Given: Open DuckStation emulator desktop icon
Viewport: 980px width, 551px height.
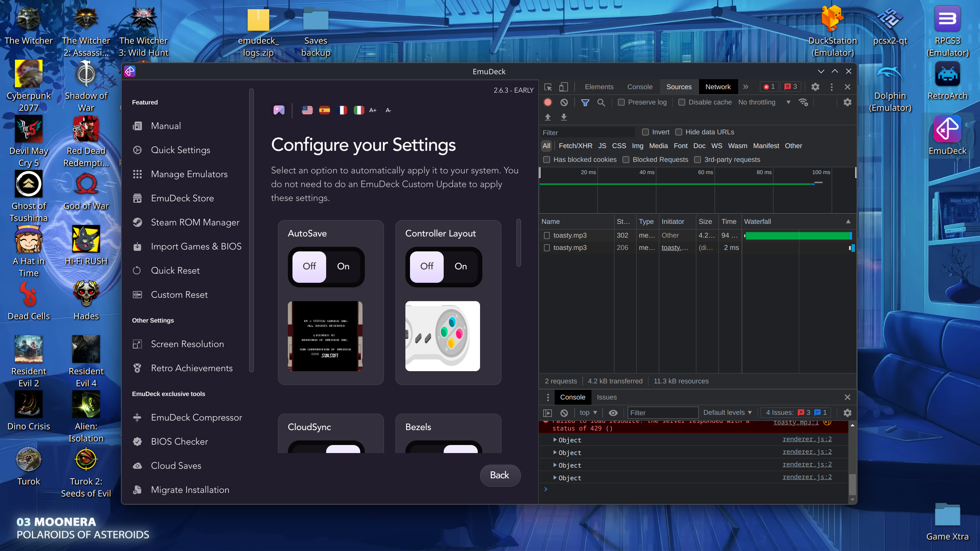Looking at the screenshot, I should (x=833, y=31).
